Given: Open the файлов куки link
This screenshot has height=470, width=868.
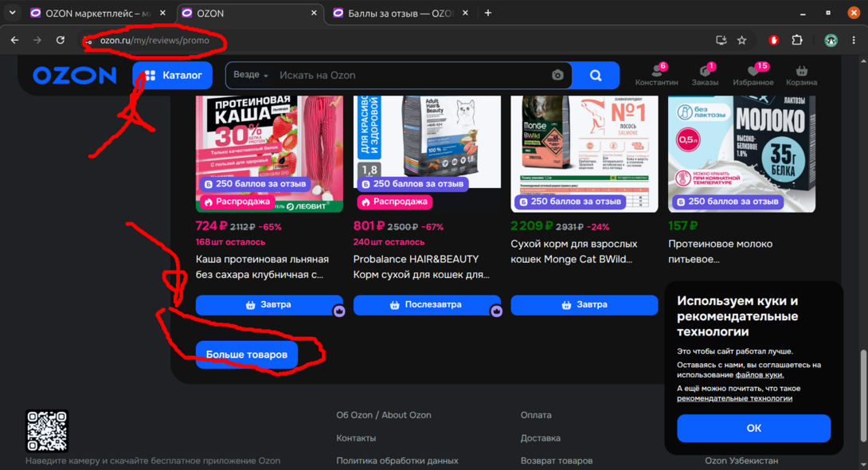Looking at the screenshot, I should [x=760, y=374].
